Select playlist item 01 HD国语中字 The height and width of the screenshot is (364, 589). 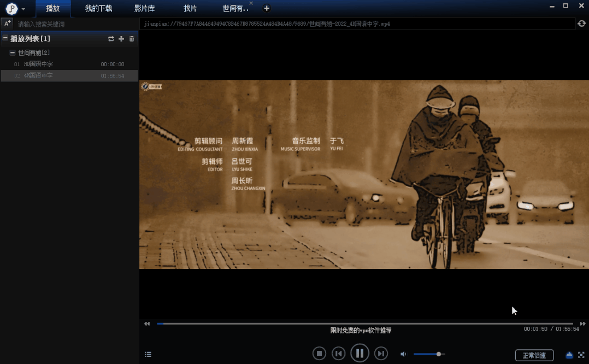69,64
